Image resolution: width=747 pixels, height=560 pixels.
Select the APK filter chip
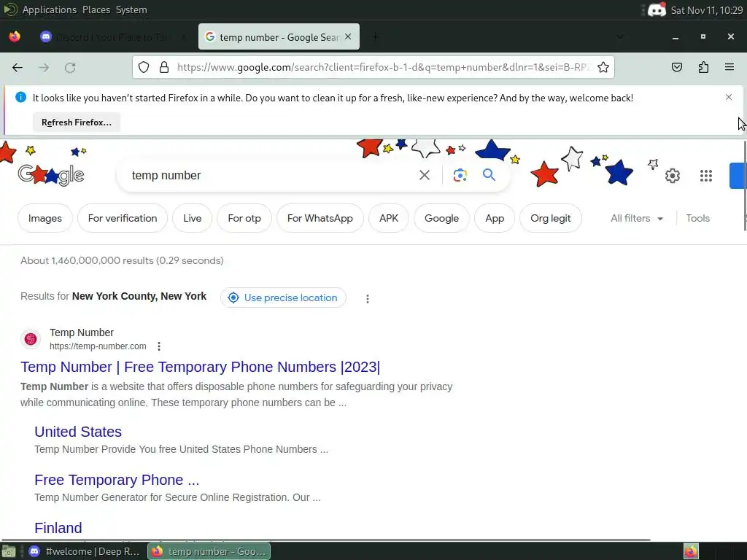coord(389,218)
